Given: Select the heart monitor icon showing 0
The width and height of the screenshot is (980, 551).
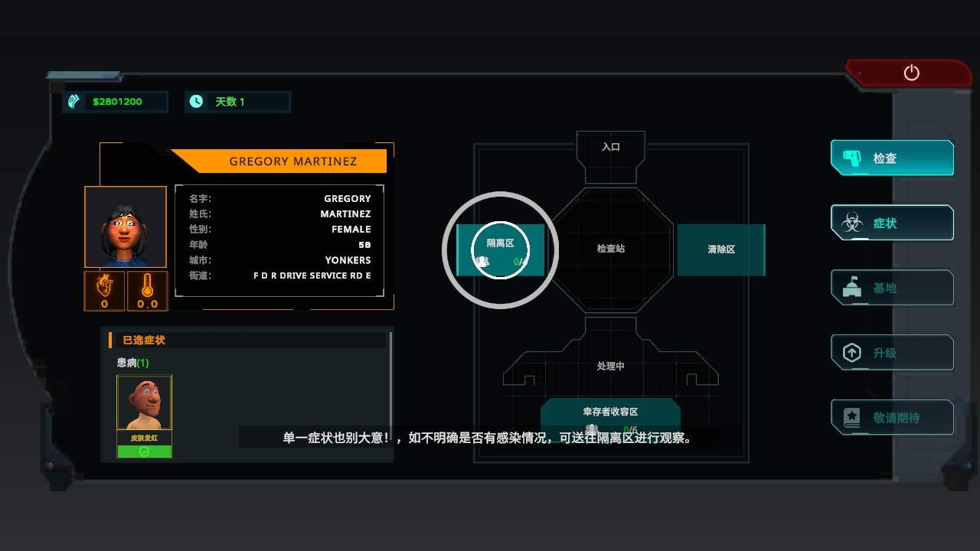Looking at the screenshot, I should pos(104,291).
